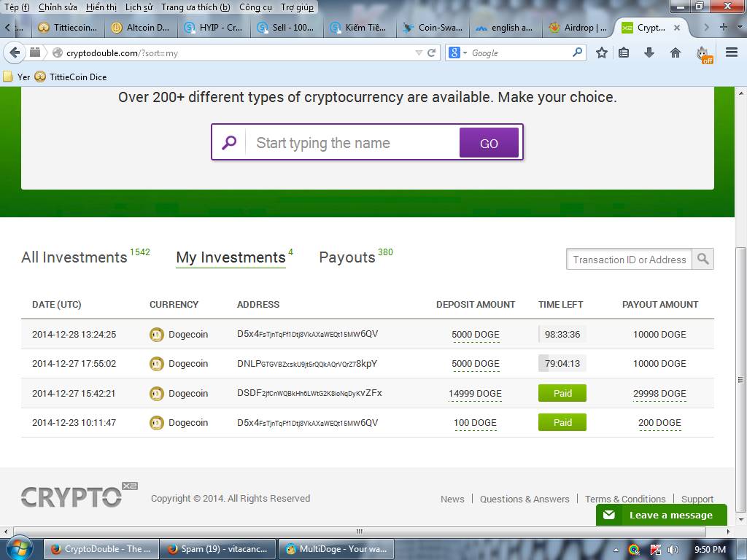Click the 98:33:36 time left progress bar
This screenshot has height=560, width=747.
click(562, 334)
